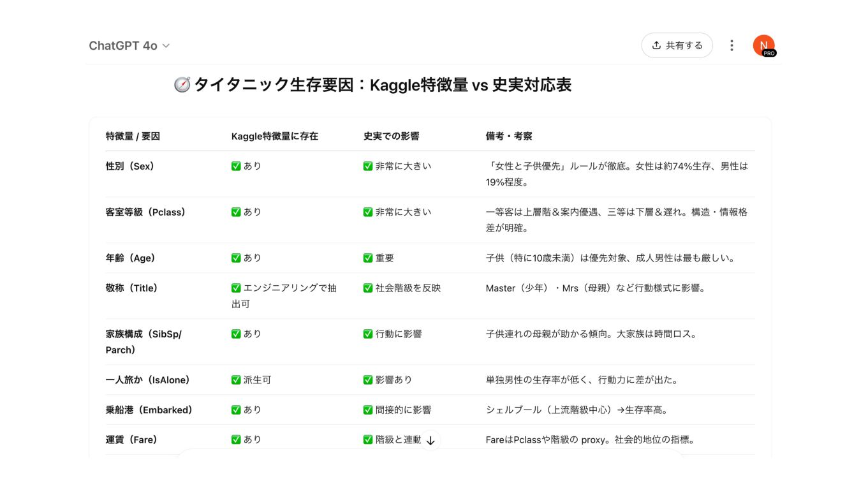Click the green check beside 間接的に影響
This screenshot has height=488, width=868.
point(368,410)
